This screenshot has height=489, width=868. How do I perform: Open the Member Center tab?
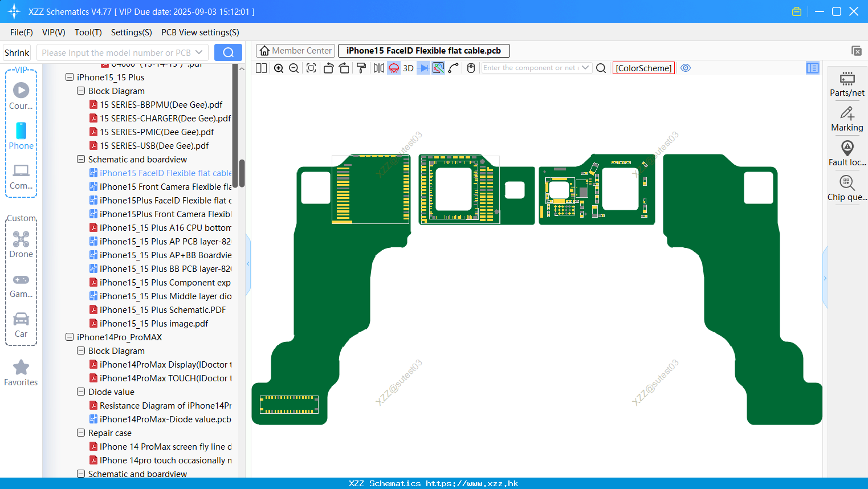point(296,51)
